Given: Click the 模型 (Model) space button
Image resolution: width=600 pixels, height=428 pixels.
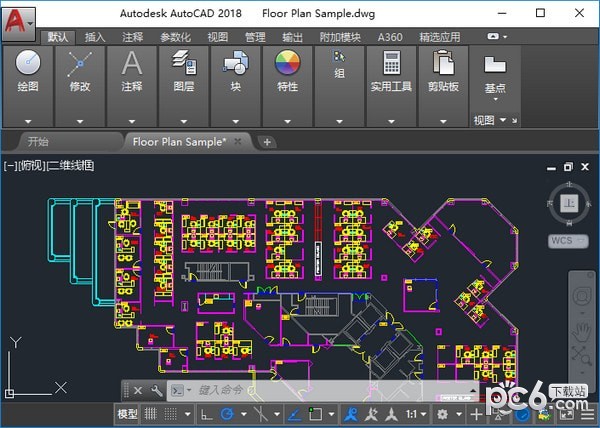Looking at the screenshot, I should coord(128,414).
